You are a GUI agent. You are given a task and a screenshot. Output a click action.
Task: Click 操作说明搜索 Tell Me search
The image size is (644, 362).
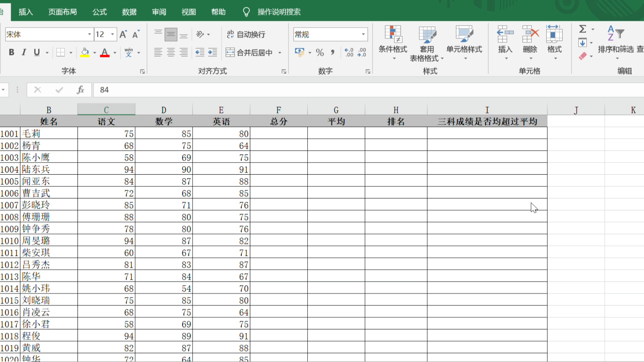(x=279, y=12)
